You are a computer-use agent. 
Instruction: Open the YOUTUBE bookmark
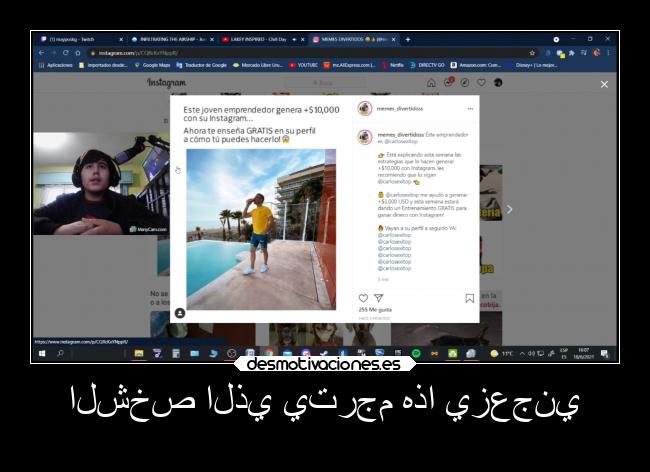click(x=303, y=65)
